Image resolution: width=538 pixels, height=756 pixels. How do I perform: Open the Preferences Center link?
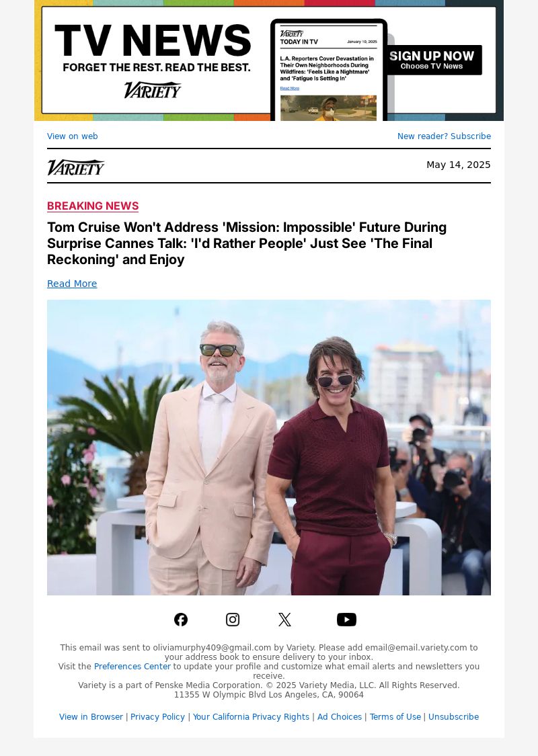pyautogui.click(x=132, y=667)
